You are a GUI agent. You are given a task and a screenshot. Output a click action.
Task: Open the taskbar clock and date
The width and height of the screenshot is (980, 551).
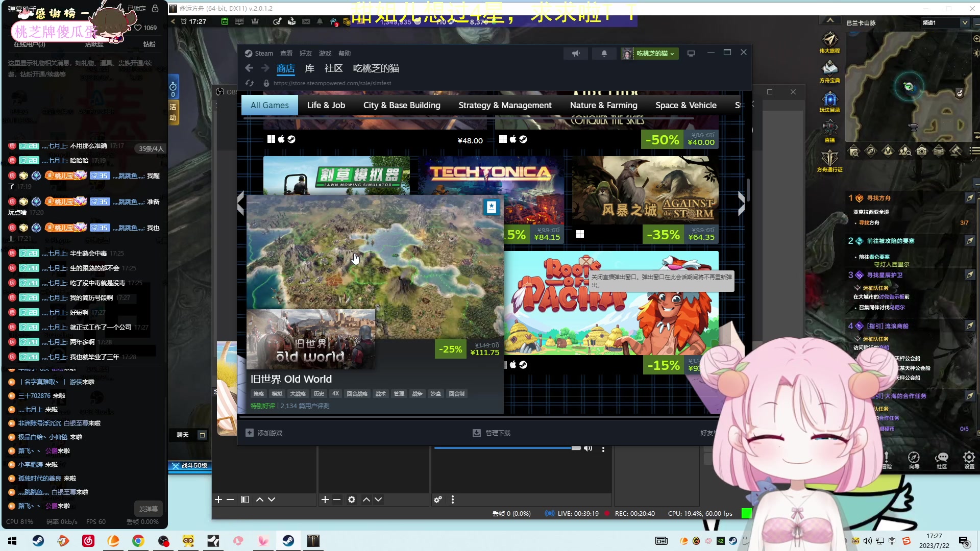[934, 541]
